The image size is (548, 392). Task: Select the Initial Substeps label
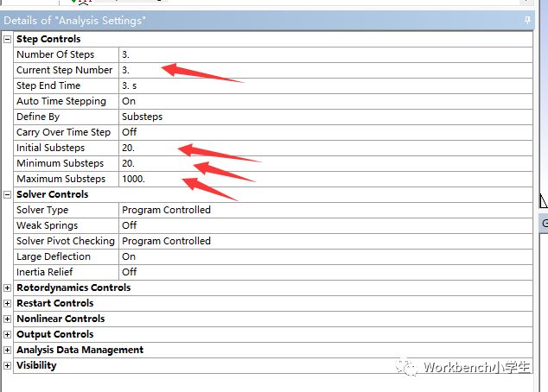50,148
